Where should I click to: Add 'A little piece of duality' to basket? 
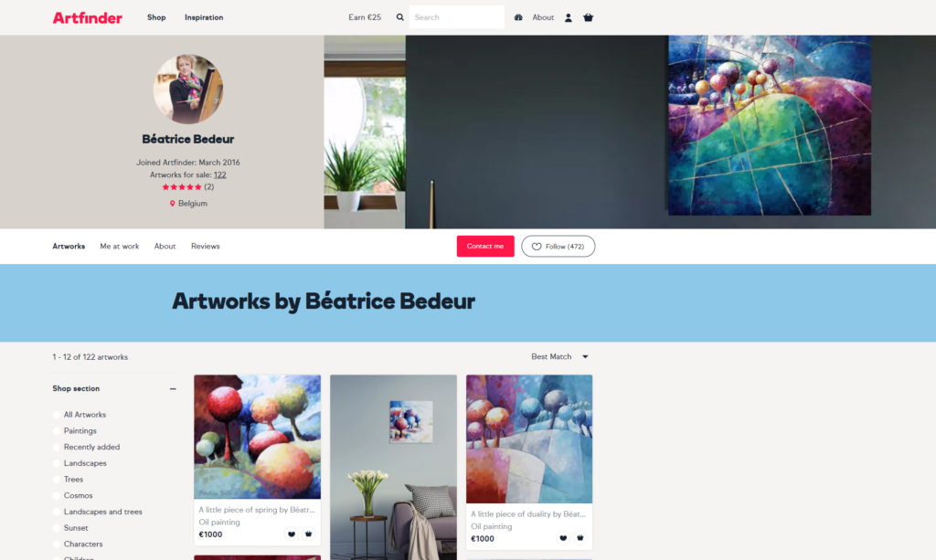(580, 538)
